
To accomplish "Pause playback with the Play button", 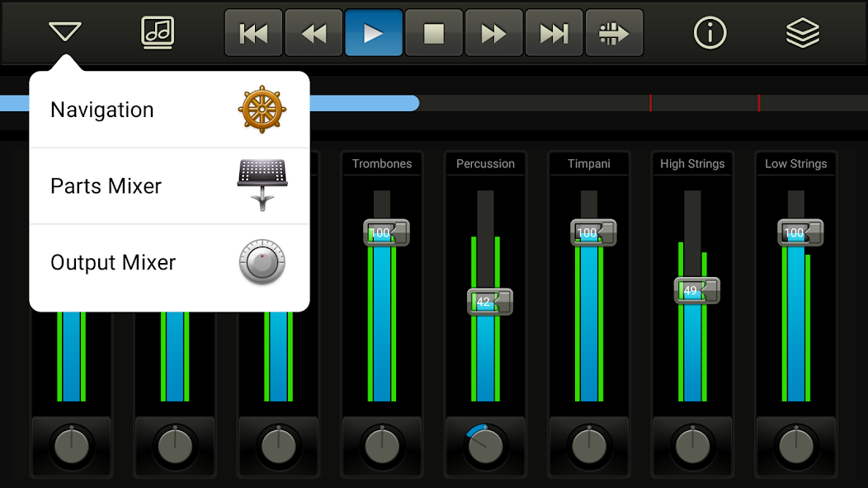I will tap(374, 32).
